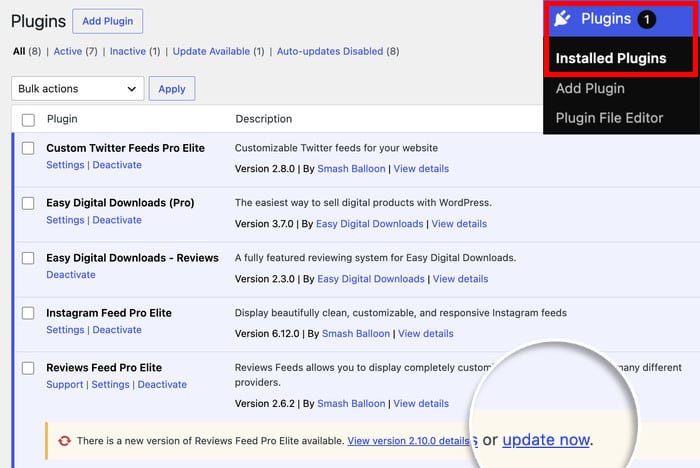Screen dimensions: 700x468
Task: Select Add Plugin in the sidebar submenu
Action: [590, 88]
